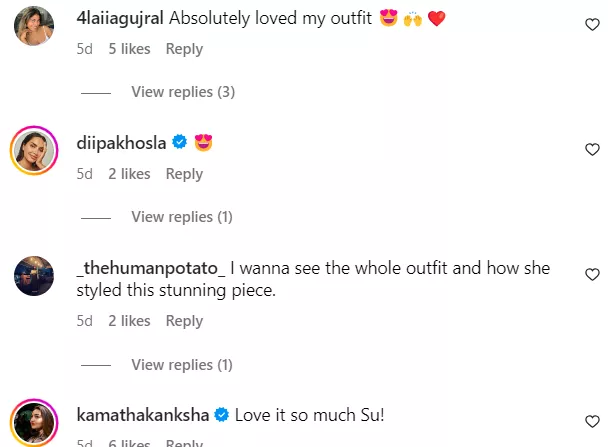
Task: Open kamathakanksha username link
Action: (x=139, y=414)
